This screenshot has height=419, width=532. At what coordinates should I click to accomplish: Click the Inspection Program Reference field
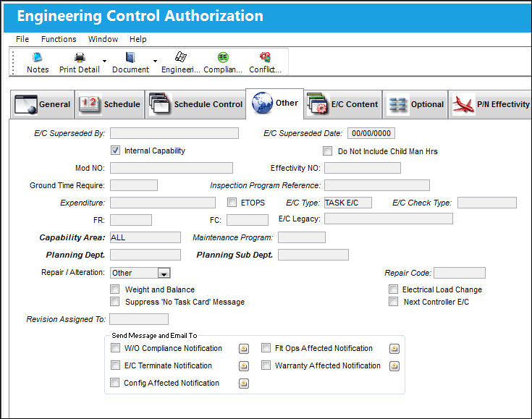pyautogui.click(x=377, y=185)
